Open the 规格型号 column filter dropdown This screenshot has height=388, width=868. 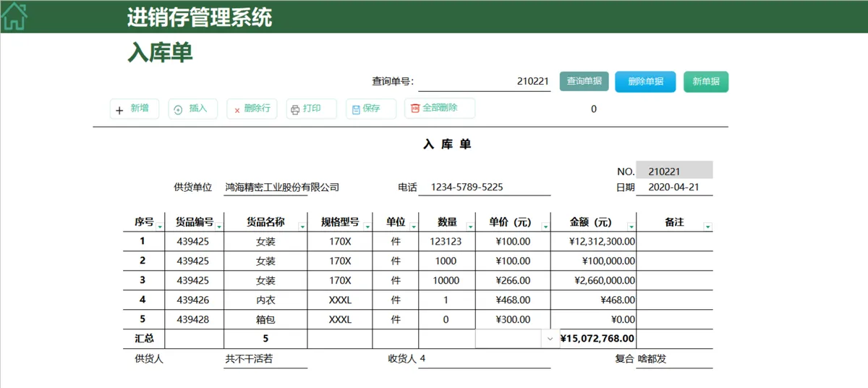[367, 227]
